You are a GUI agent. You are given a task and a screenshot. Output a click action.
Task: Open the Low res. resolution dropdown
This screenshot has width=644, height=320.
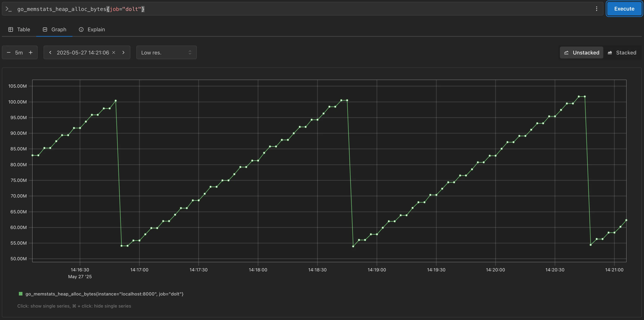166,52
